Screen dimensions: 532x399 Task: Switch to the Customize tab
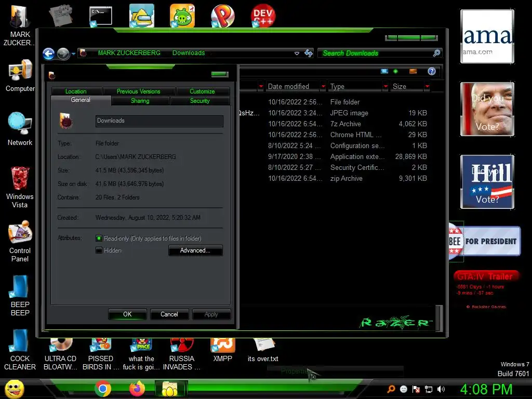[203, 91]
